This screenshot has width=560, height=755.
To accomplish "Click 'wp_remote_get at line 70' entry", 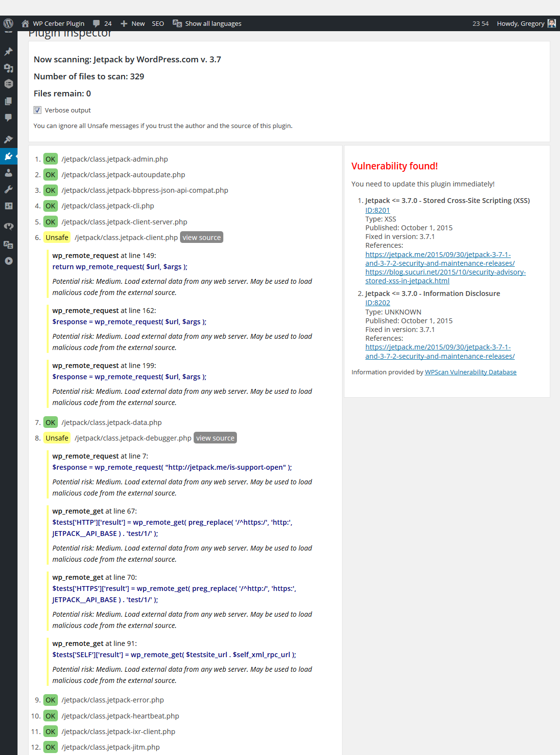I will pos(95,577).
